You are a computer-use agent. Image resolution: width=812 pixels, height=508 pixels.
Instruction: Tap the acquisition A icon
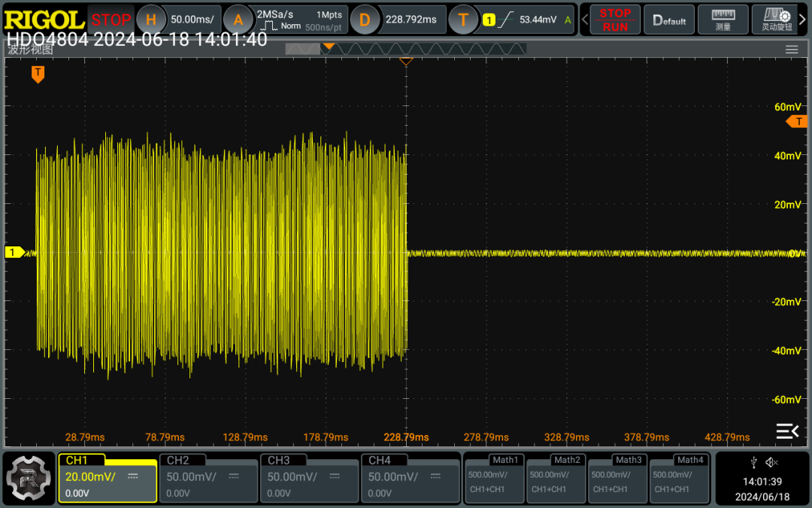pyautogui.click(x=238, y=20)
